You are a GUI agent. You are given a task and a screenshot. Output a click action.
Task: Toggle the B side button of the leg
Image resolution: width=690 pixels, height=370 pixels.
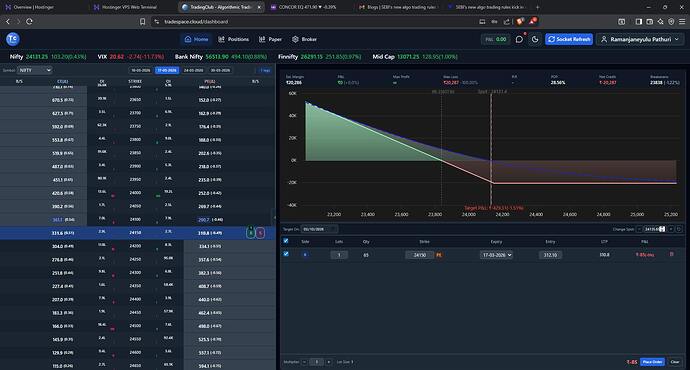[x=305, y=255]
